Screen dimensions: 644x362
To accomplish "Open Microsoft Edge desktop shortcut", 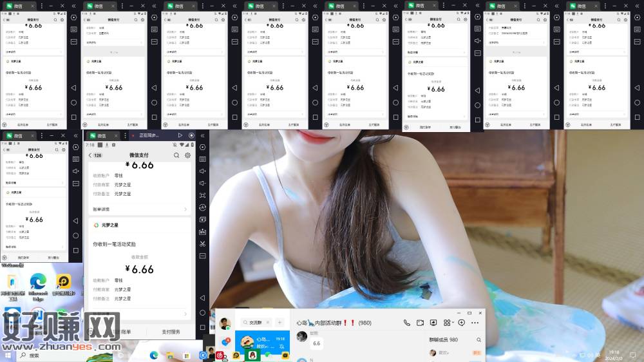I will pyautogui.click(x=37, y=285).
